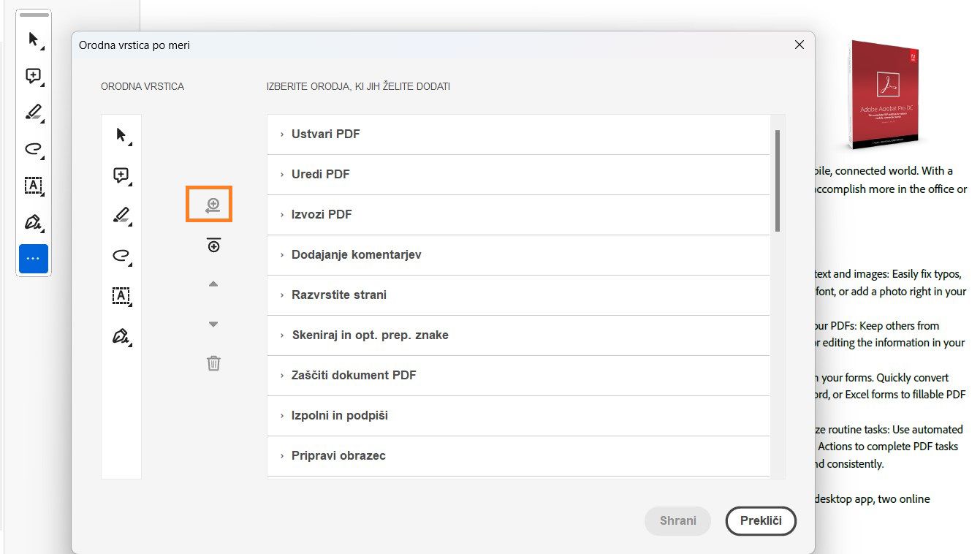Select the signature pen tool in dialog toolbar

pos(121,336)
